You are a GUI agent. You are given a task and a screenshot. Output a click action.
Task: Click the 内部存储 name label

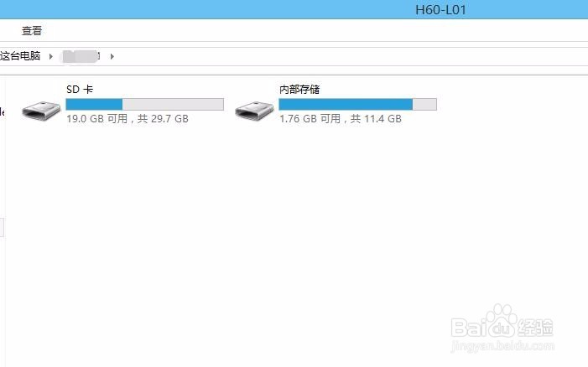tap(299, 90)
